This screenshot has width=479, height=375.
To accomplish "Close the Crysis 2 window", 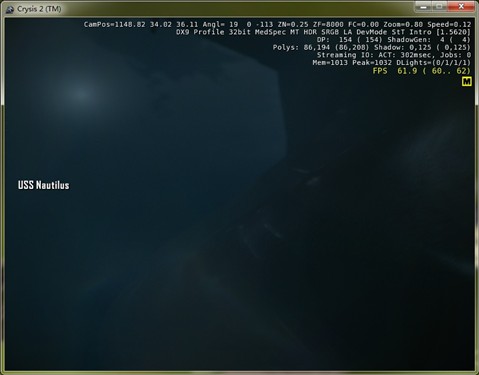I will pyautogui.click(x=461, y=7).
